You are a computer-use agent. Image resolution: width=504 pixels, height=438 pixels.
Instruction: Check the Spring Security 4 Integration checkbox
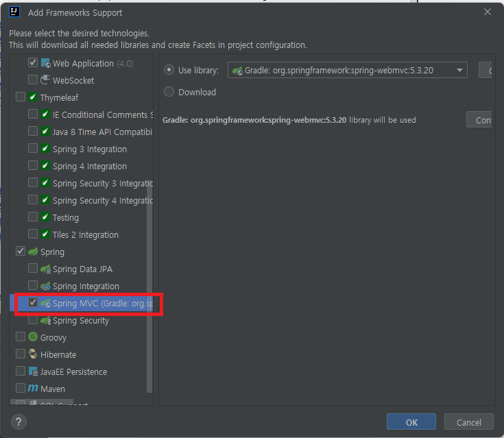[x=33, y=199]
